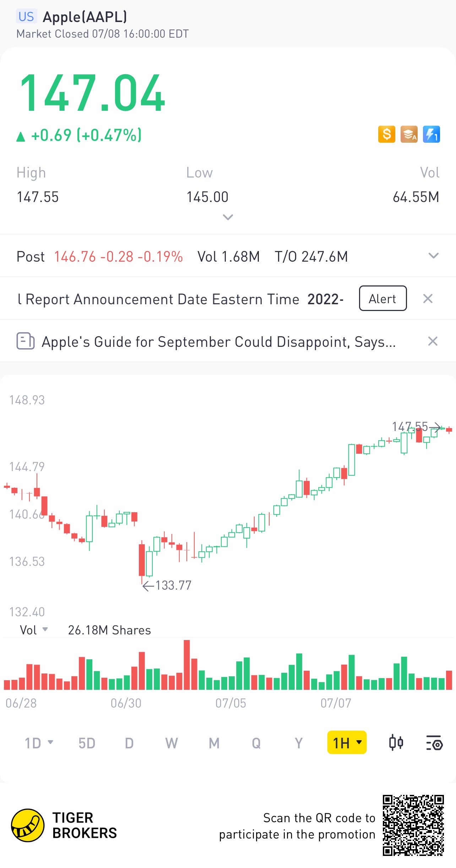Dismiss the report announcement banner

click(x=428, y=299)
